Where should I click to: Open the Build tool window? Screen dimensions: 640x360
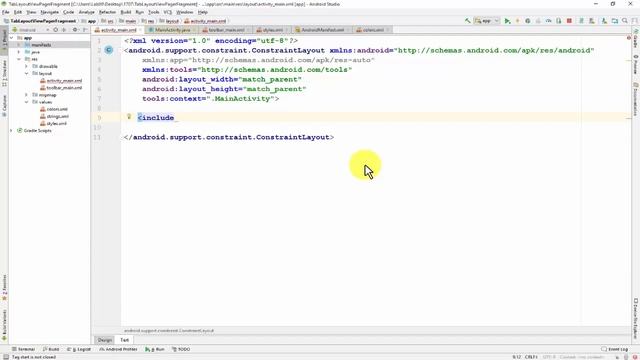tap(51, 349)
